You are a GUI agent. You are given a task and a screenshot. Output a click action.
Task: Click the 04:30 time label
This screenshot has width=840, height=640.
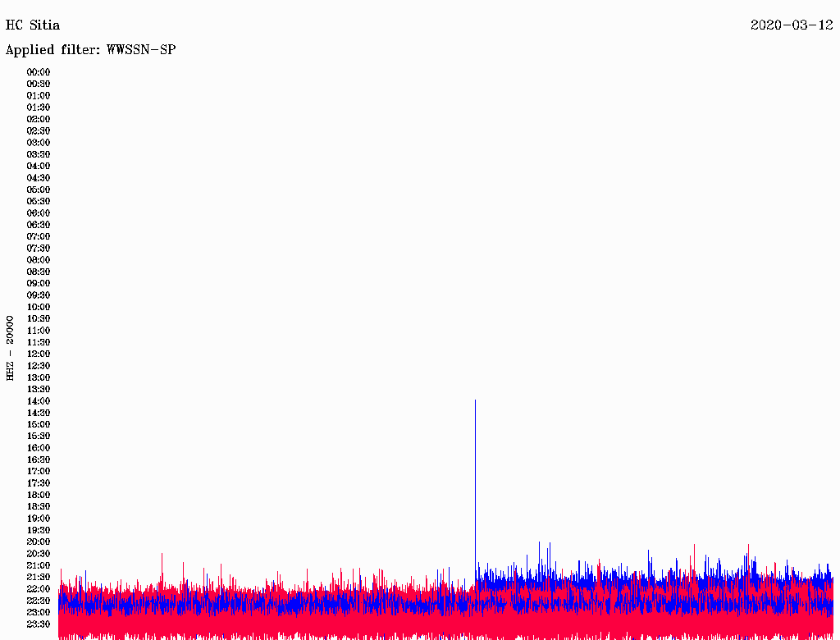pyautogui.click(x=39, y=178)
